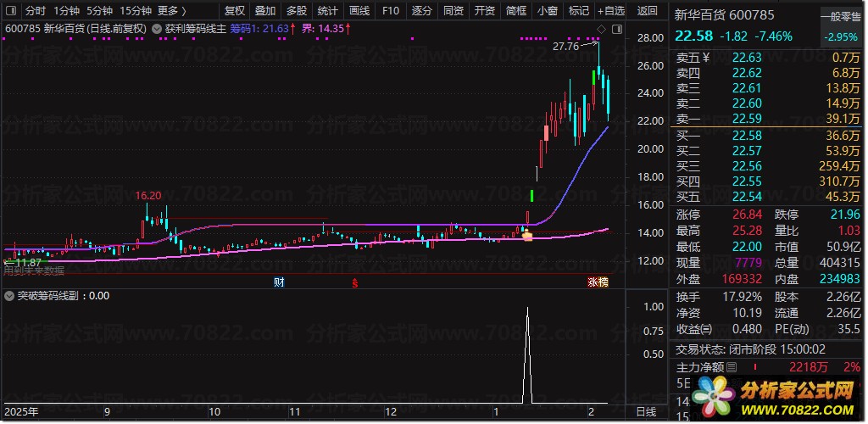
Task: Add stock via +自选 button
Action: tap(610, 10)
